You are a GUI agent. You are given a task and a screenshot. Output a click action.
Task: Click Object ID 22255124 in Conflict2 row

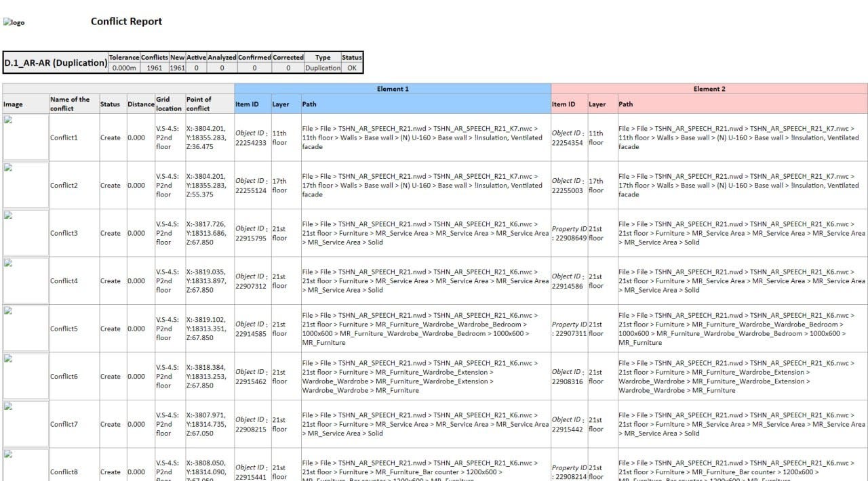click(252, 186)
